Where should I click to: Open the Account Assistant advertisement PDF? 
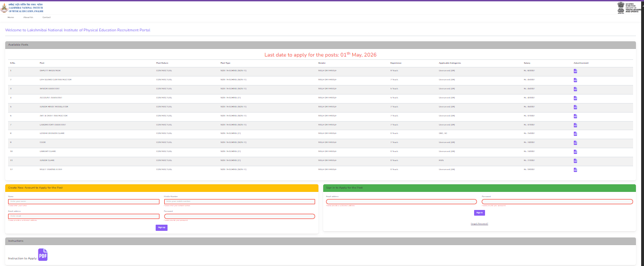575,98
